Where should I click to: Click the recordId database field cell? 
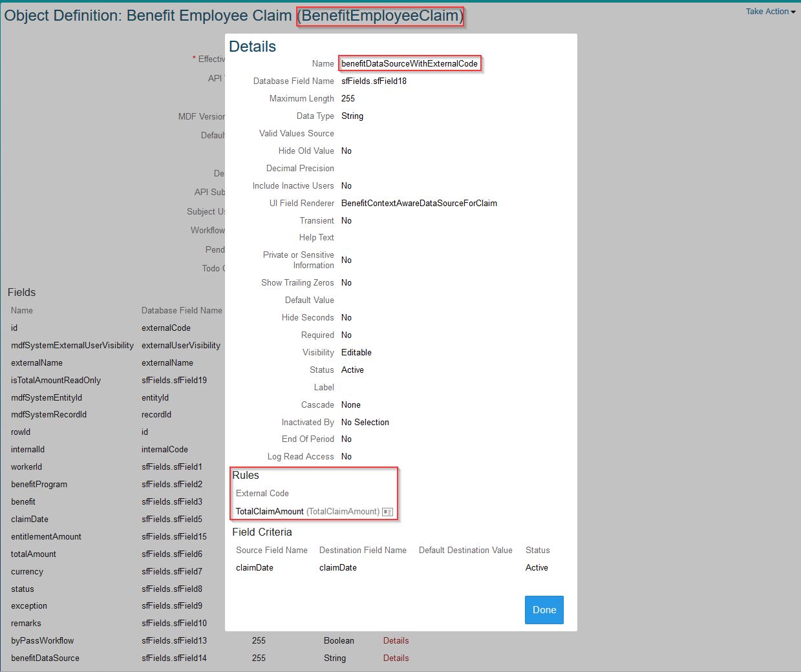click(x=156, y=414)
